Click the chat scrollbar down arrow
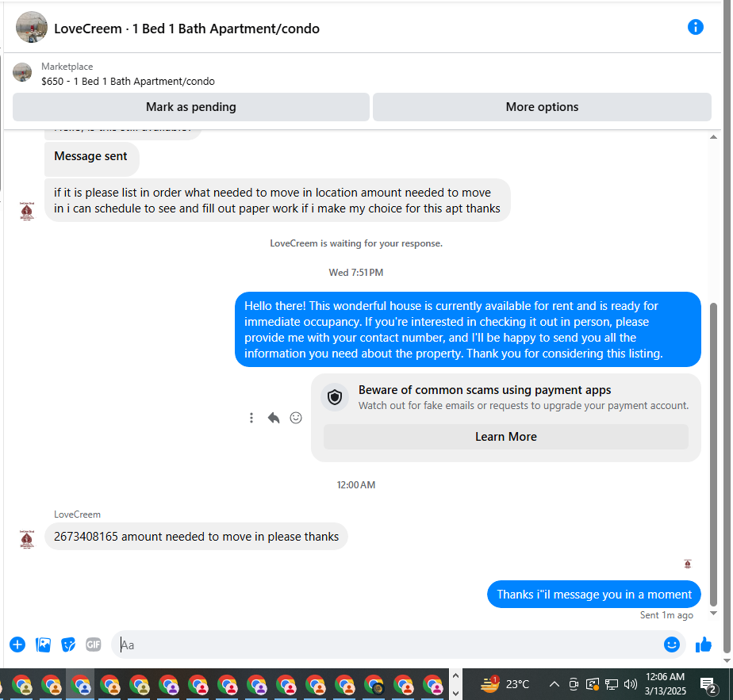This screenshot has width=733, height=700. coord(713,614)
